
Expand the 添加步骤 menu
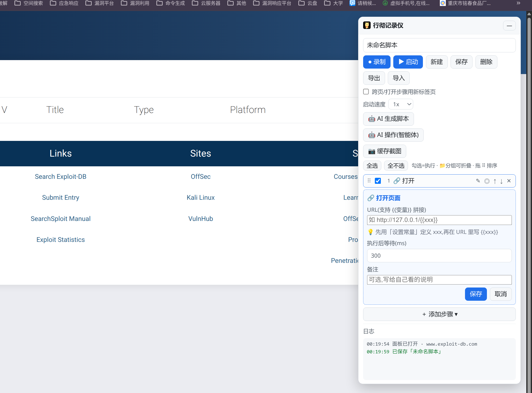(x=439, y=314)
